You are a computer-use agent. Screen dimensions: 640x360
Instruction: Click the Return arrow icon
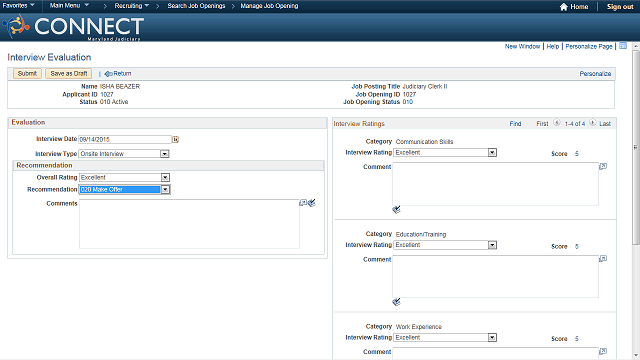pyautogui.click(x=108, y=74)
